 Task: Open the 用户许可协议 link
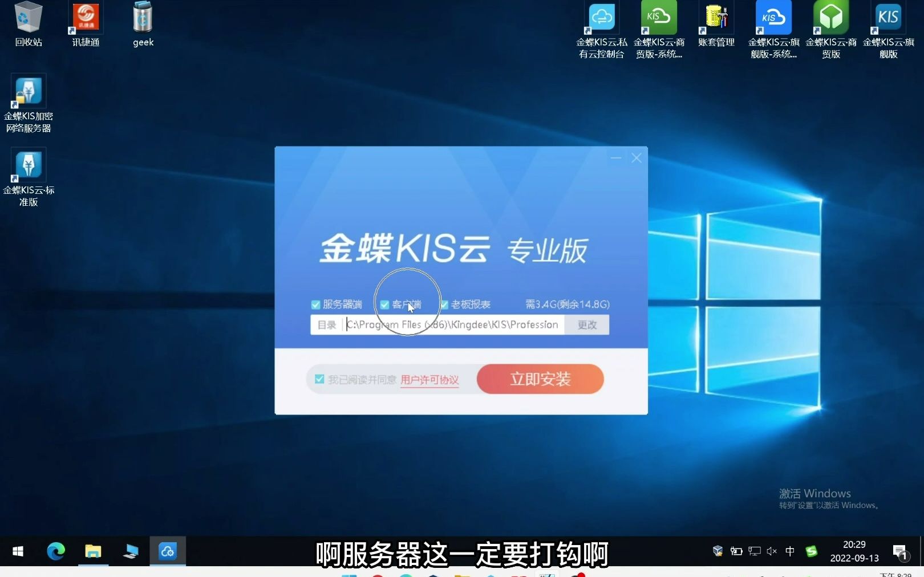[x=429, y=380]
